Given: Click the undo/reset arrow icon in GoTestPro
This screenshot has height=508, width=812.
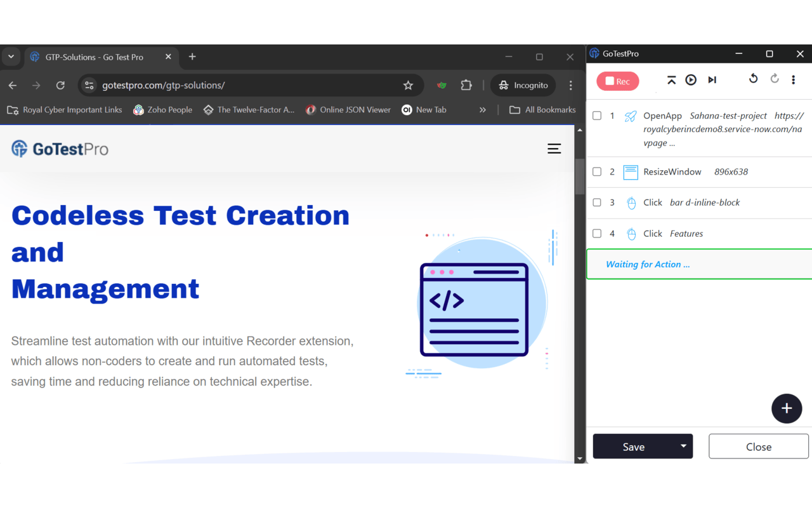Looking at the screenshot, I should (x=753, y=78).
